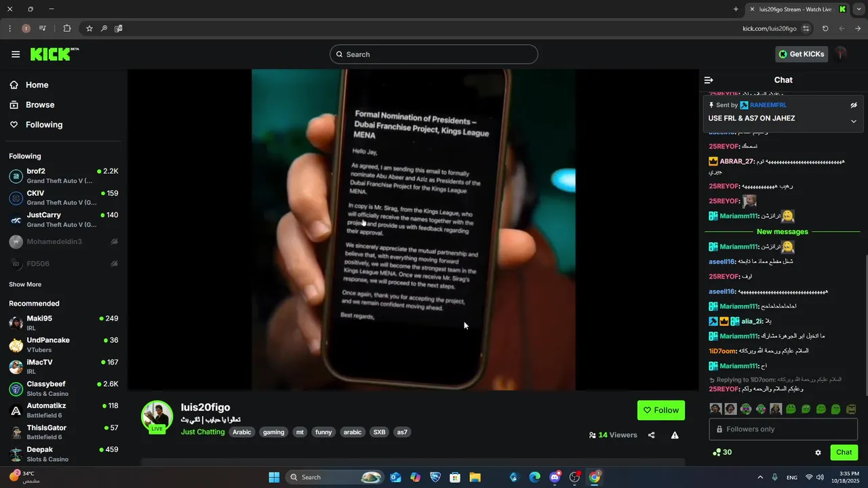This screenshot has width=868, height=488.
Task: Hide the pinned message eye icon
Action: pos(854,105)
